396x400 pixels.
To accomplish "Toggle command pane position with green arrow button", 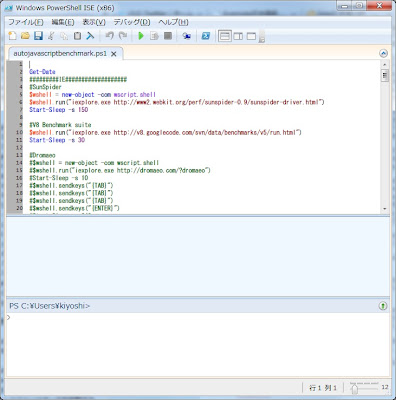I will (383, 306).
